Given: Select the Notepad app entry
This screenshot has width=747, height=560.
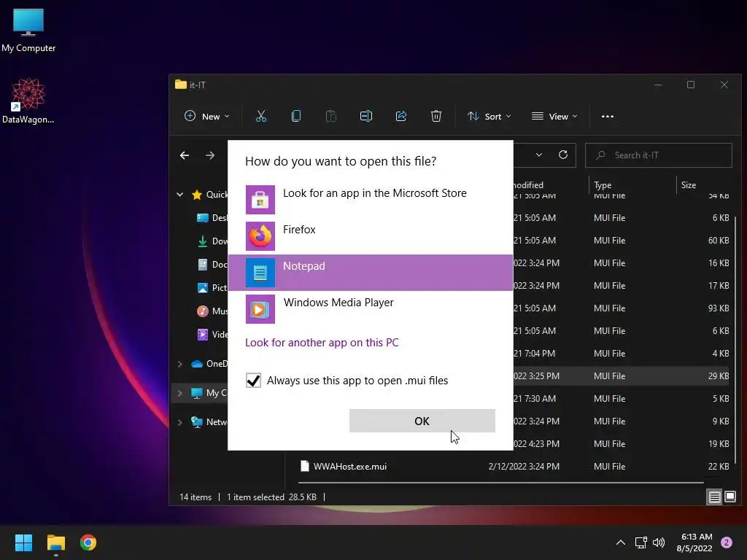Looking at the screenshot, I should (x=370, y=273).
